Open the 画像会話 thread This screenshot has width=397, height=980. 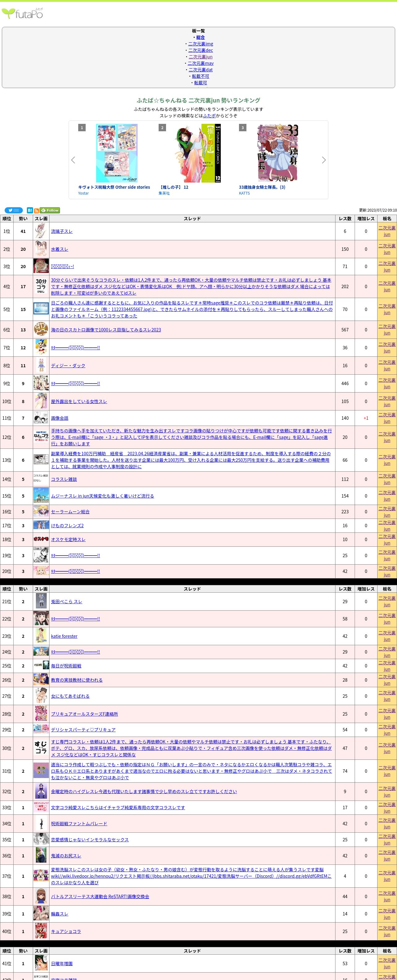pos(60,418)
